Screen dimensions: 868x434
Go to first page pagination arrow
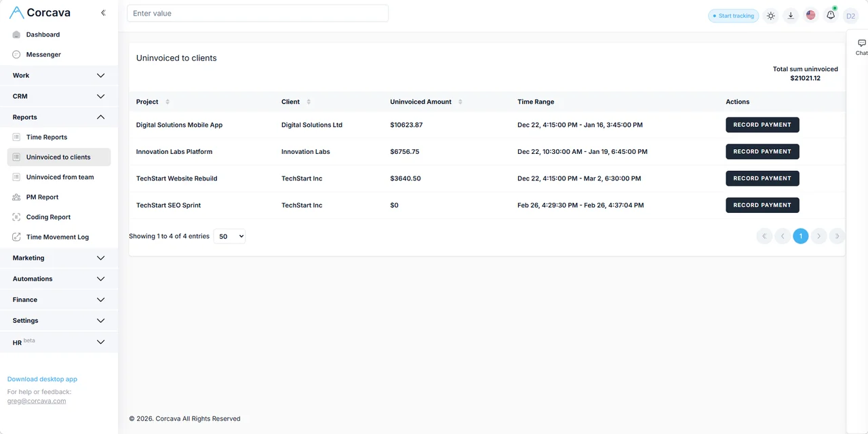point(764,236)
